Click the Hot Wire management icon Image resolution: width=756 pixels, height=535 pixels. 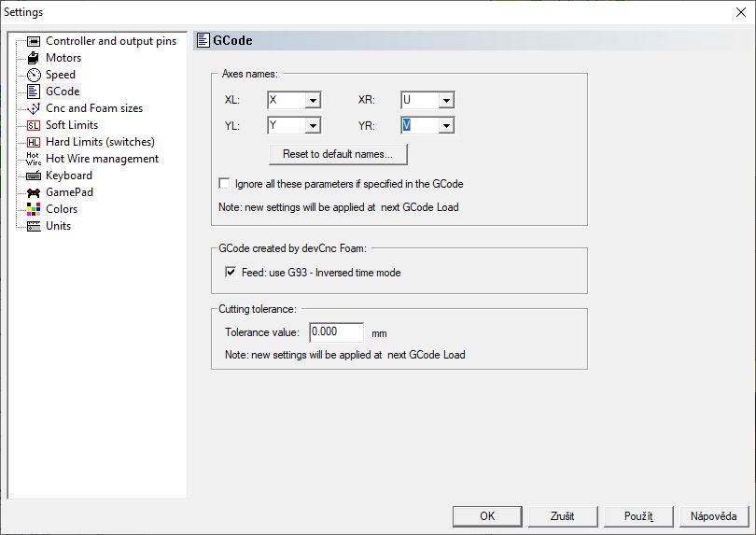pos(34,159)
